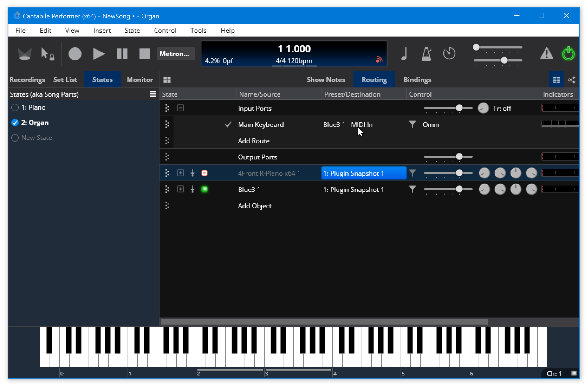Switch to the Set List tab

65,80
